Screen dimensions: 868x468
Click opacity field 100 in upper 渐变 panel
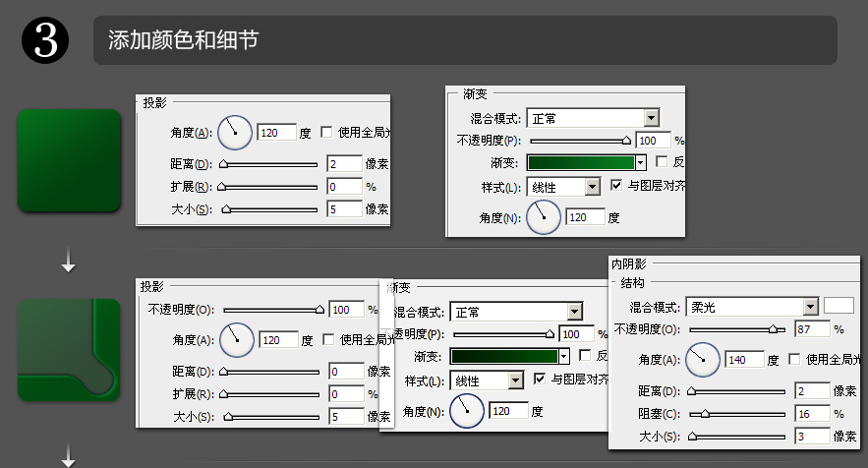[653, 141]
